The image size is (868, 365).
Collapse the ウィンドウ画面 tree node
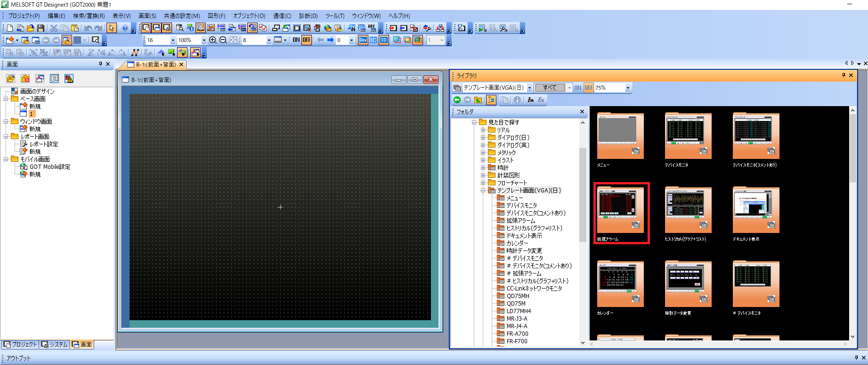[6, 122]
